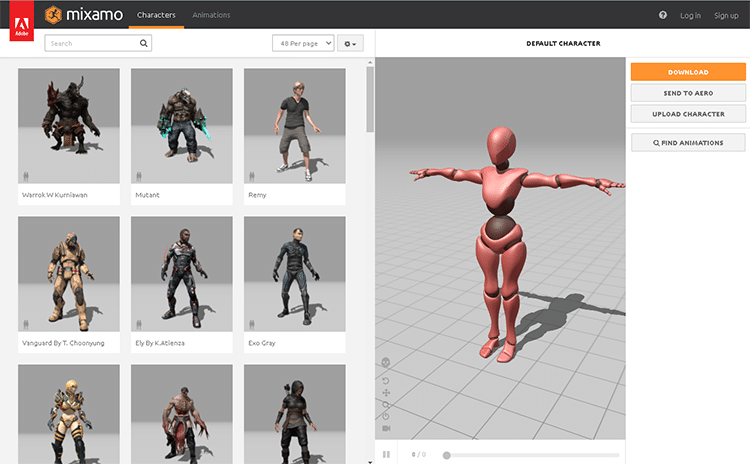Select the Characters tab
This screenshot has width=750, height=464.
click(x=156, y=15)
